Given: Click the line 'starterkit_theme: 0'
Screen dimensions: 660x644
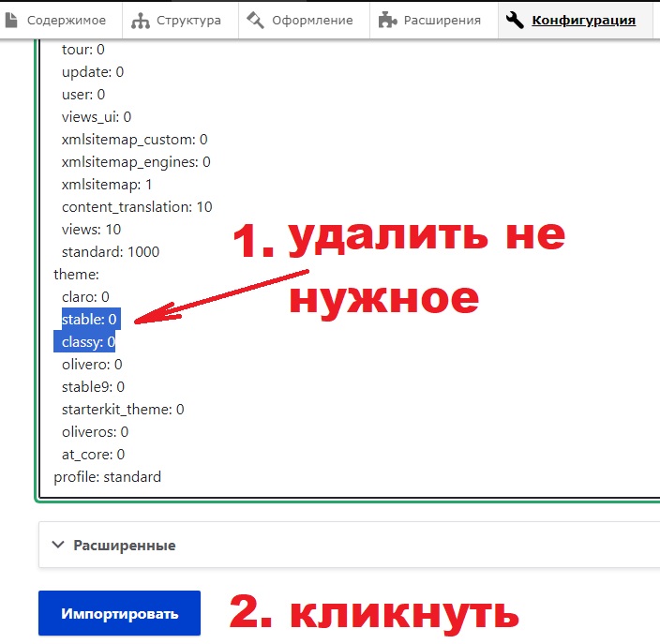Looking at the screenshot, I should click(x=123, y=410).
